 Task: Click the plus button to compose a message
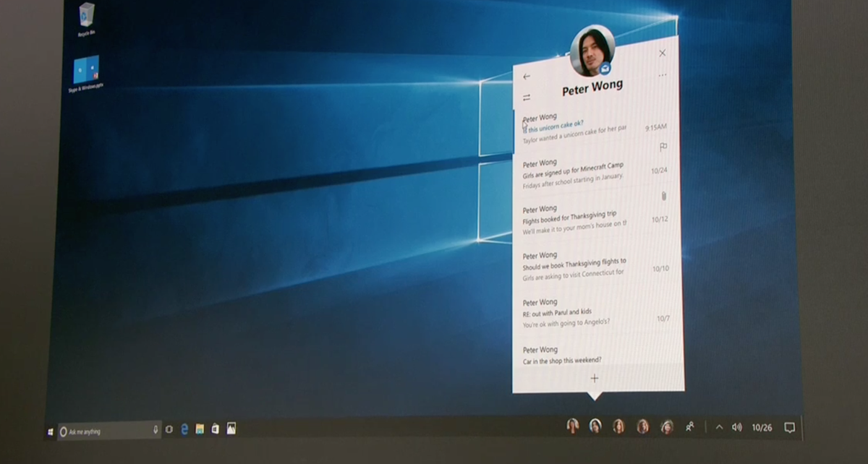tap(594, 377)
